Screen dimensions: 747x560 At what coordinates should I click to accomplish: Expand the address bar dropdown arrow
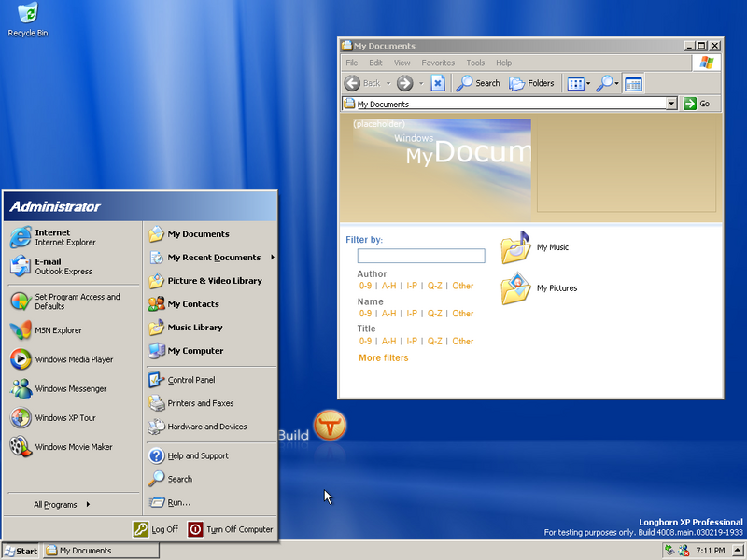(x=671, y=104)
